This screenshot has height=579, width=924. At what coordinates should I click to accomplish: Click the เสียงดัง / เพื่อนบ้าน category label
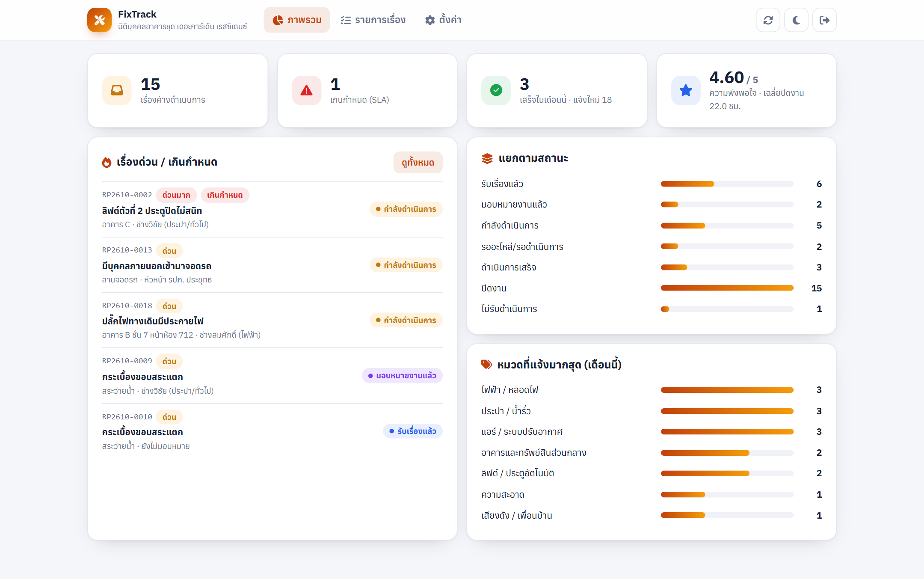(x=517, y=516)
